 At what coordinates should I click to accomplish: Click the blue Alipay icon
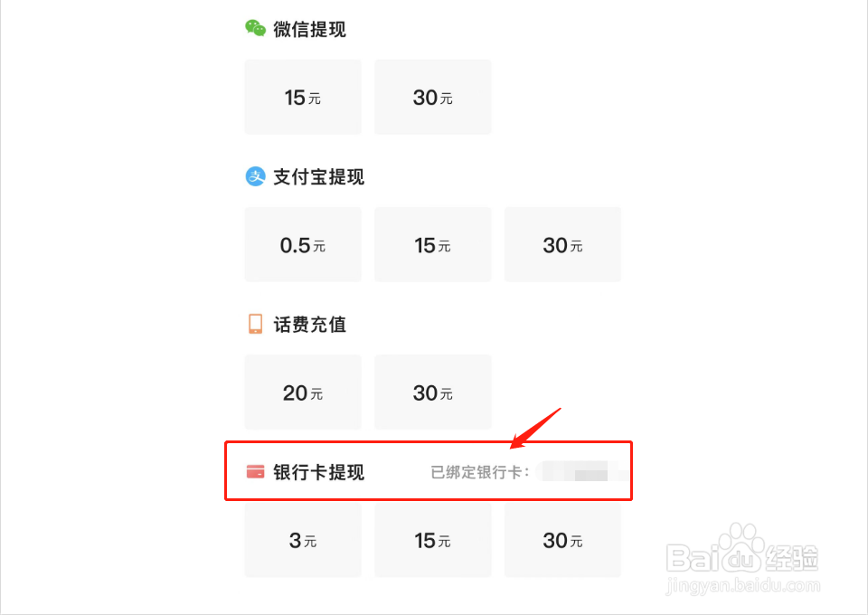tap(255, 176)
